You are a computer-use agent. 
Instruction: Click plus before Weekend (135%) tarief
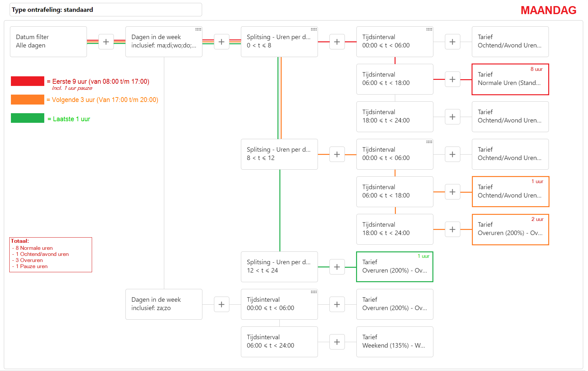point(337,342)
